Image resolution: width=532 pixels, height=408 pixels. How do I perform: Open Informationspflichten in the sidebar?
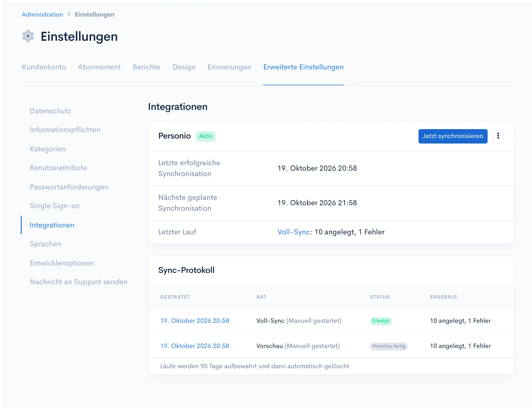click(x=65, y=130)
